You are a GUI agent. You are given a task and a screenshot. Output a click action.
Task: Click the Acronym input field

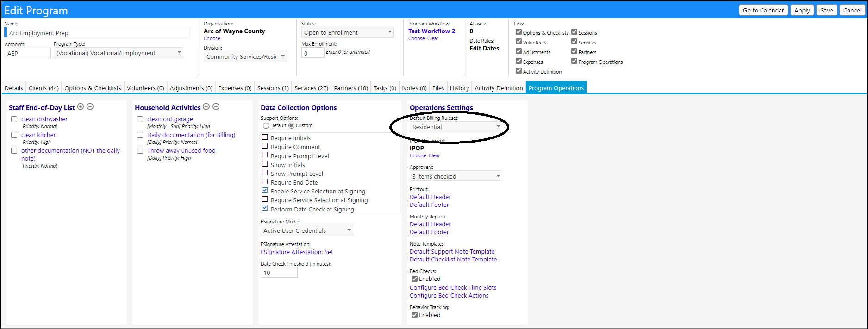click(x=28, y=53)
